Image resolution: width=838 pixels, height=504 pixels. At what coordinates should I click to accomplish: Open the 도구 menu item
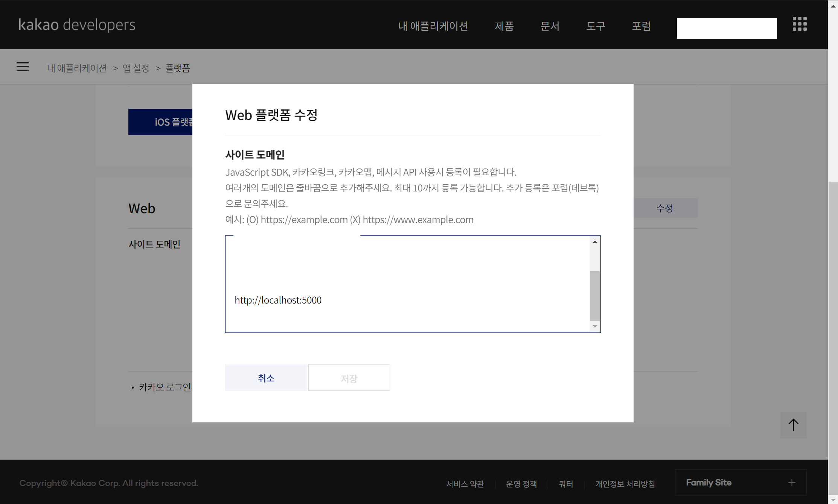596,26
